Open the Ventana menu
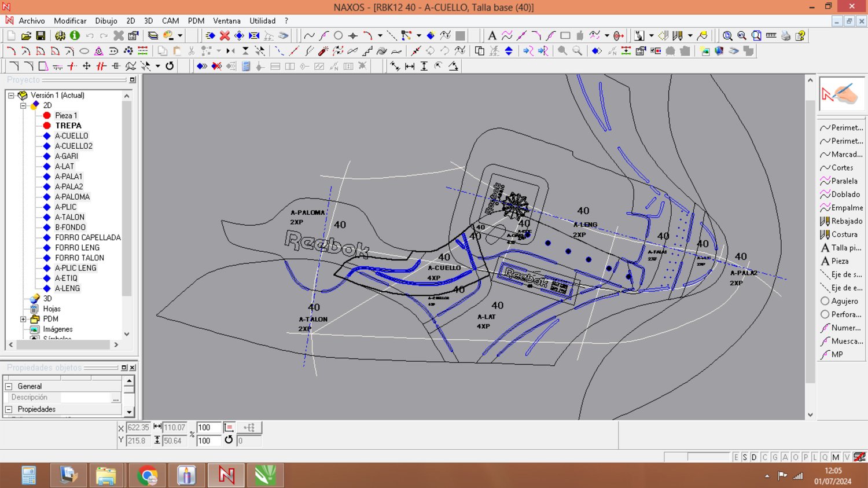This screenshot has width=868, height=488. coord(227,21)
